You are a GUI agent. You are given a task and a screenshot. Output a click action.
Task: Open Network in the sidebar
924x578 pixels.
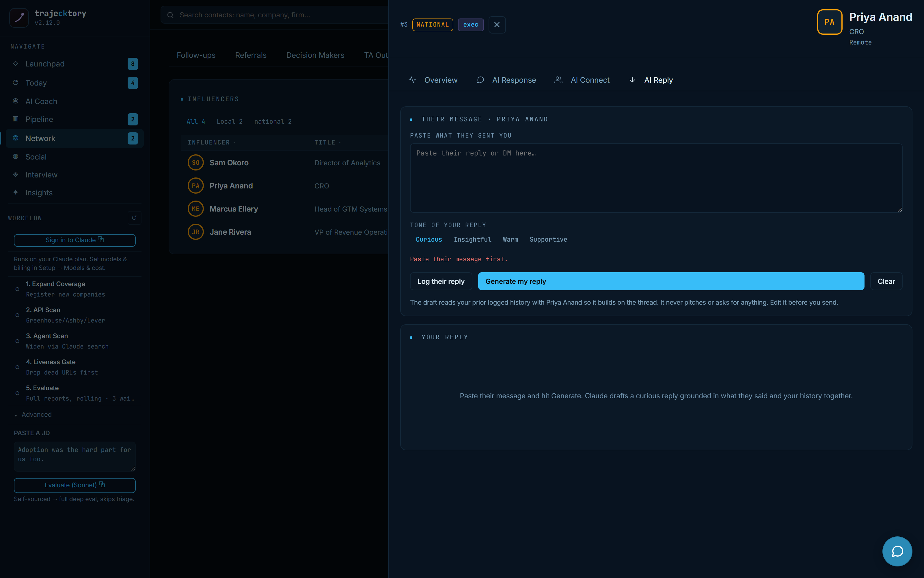coord(74,138)
